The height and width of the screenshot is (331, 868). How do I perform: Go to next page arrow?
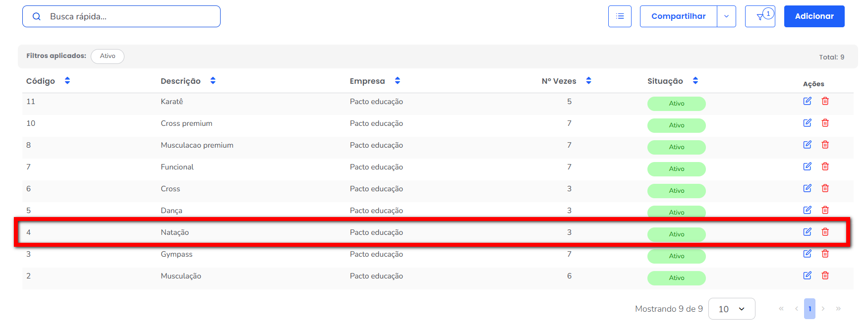[823, 309]
